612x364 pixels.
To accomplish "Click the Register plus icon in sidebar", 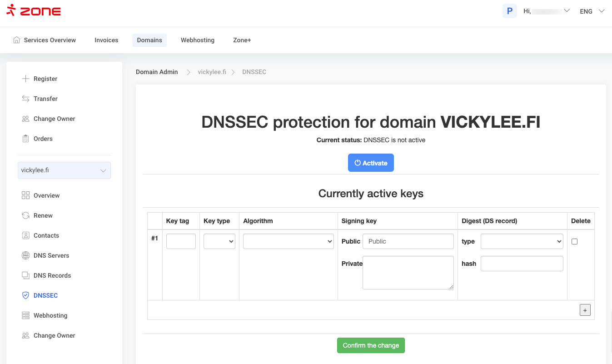I will (x=25, y=79).
